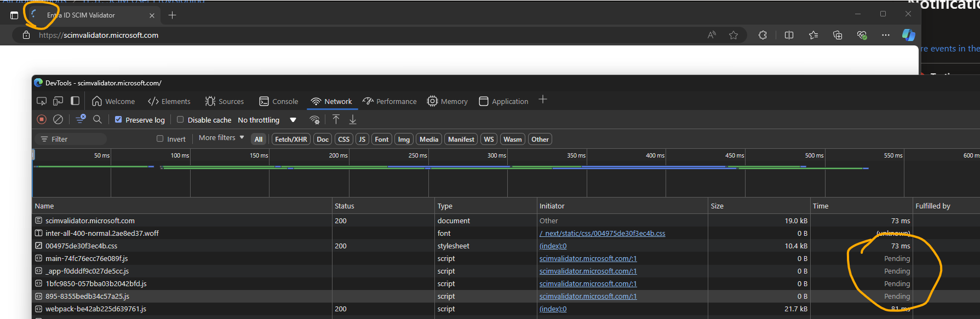Viewport: 980px width, 319px height.
Task: Expand the More filters dropdown
Action: (x=221, y=138)
